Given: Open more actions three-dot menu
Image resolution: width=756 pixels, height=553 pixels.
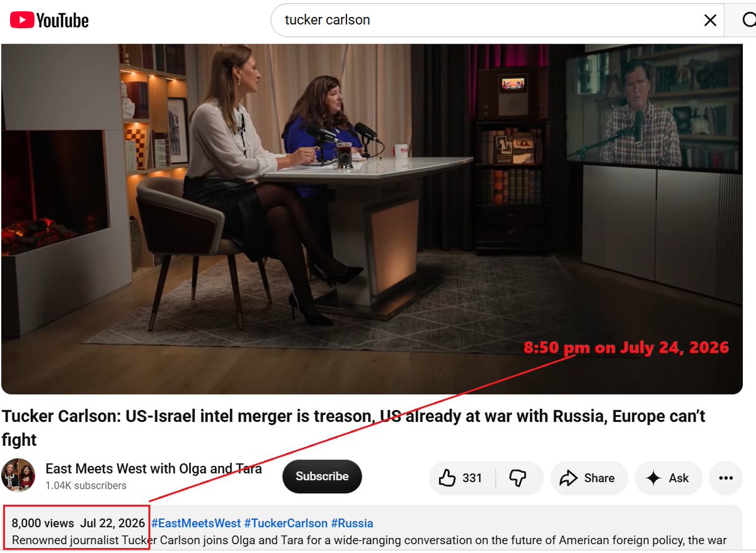Looking at the screenshot, I should point(726,478).
